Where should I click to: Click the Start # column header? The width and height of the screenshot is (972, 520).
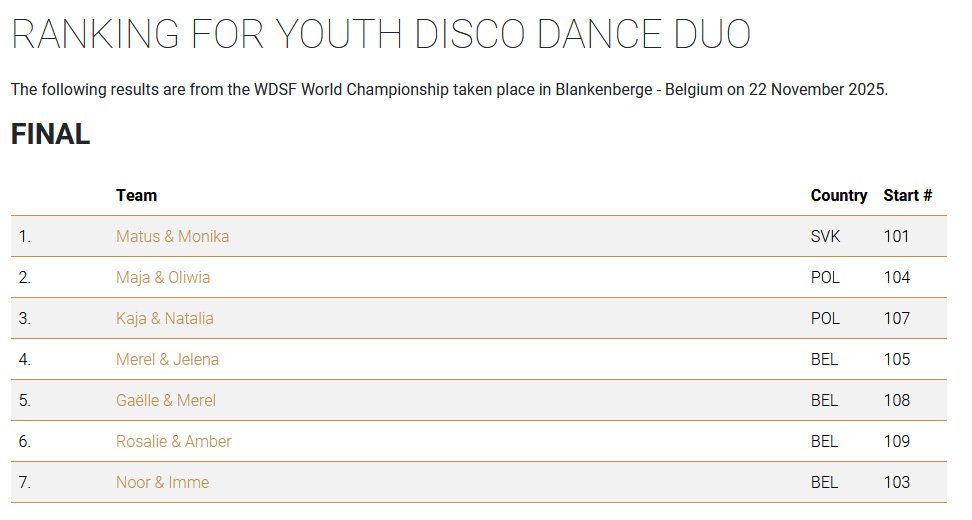907,195
